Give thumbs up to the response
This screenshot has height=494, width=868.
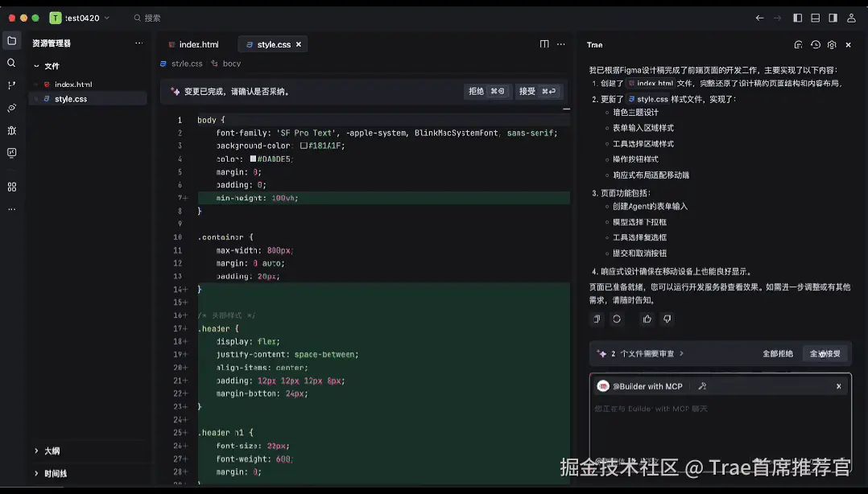point(647,319)
